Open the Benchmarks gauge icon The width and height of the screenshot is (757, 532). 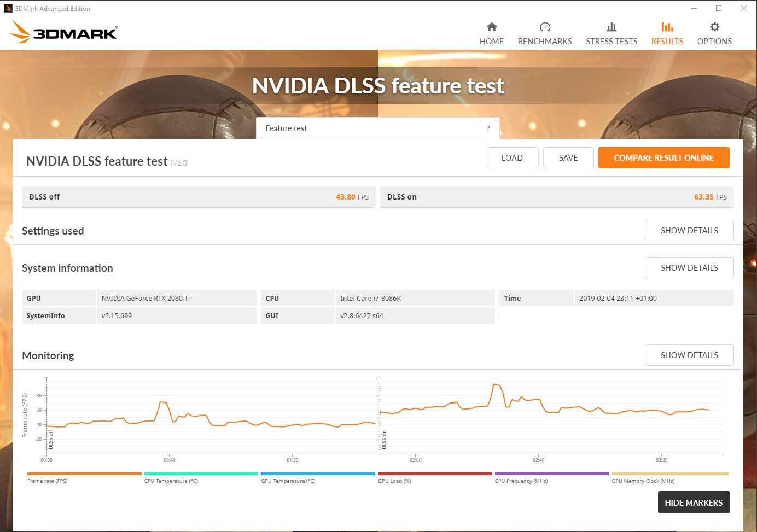[x=545, y=27]
